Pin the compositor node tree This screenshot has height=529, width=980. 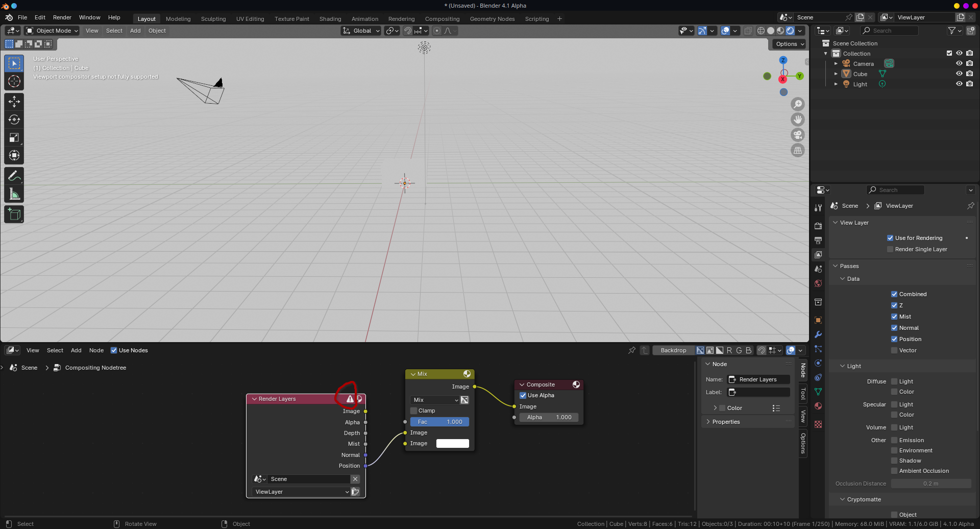[x=632, y=350]
